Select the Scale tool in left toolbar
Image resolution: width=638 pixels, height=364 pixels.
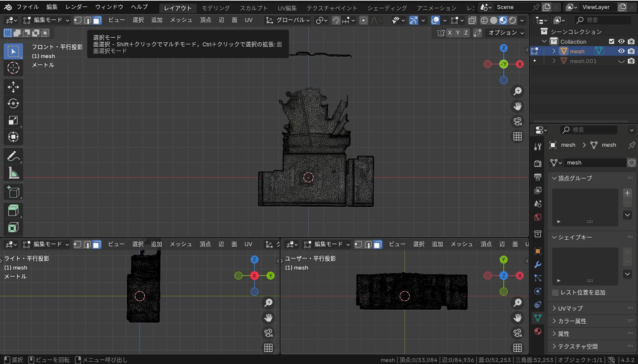click(x=13, y=120)
